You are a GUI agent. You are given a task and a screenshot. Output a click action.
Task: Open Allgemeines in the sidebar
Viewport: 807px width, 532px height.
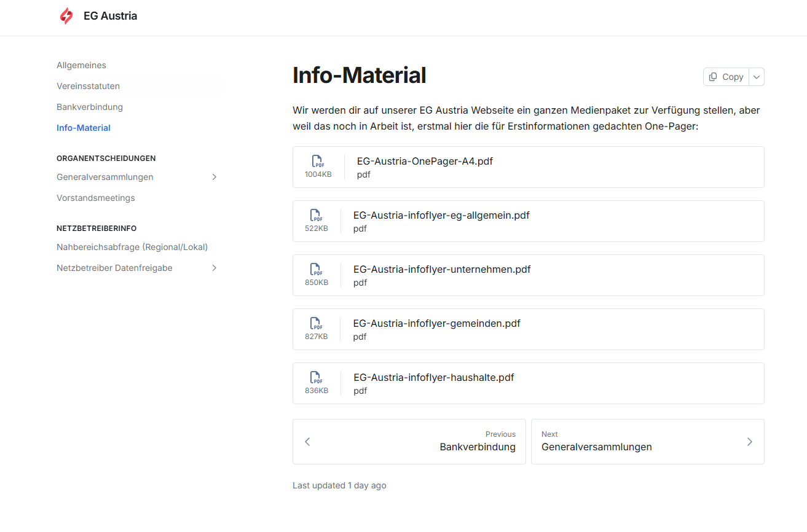pyautogui.click(x=81, y=65)
